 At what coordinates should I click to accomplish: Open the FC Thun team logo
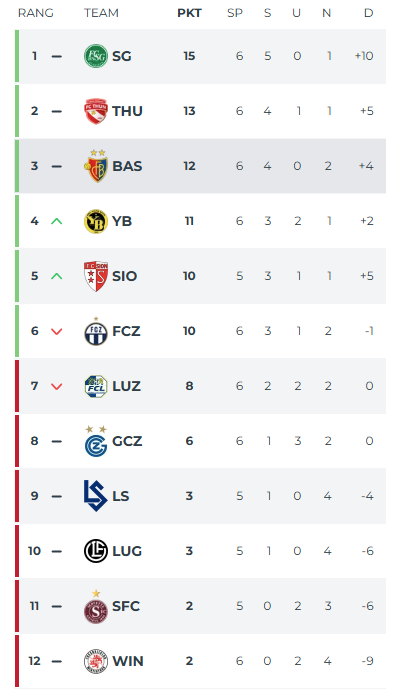coord(96,111)
